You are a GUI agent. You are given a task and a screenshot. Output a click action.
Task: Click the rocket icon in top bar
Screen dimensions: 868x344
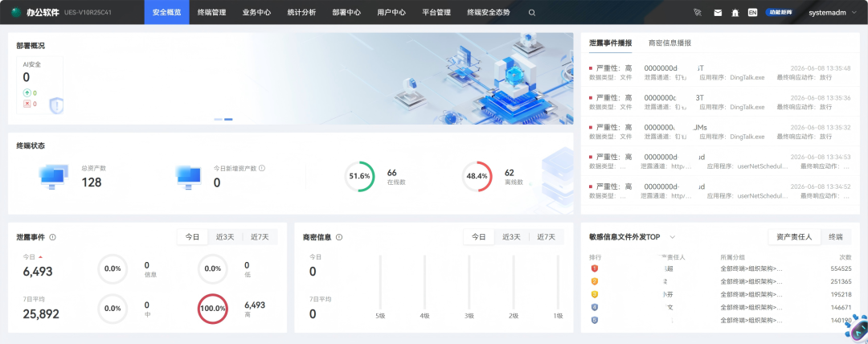point(698,12)
